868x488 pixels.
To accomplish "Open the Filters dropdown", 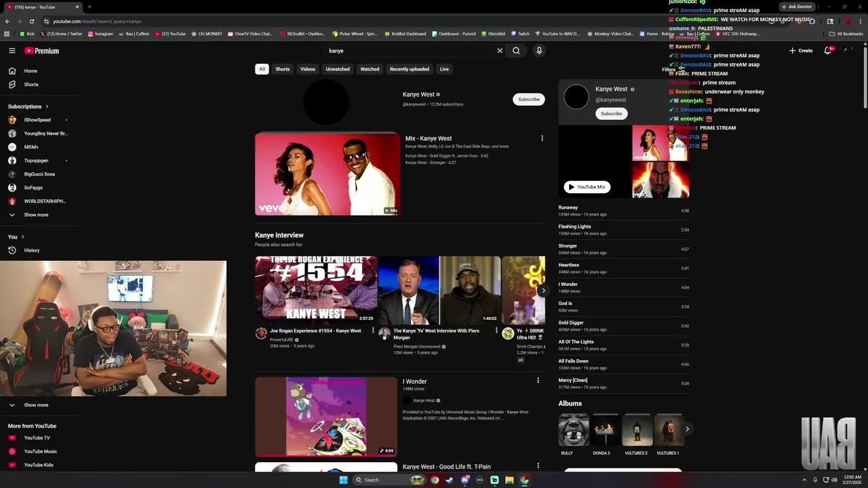I will [673, 69].
